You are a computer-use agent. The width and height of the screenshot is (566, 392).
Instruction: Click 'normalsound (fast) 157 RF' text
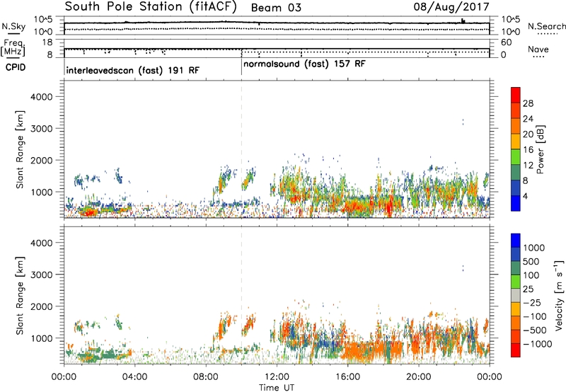coord(304,64)
